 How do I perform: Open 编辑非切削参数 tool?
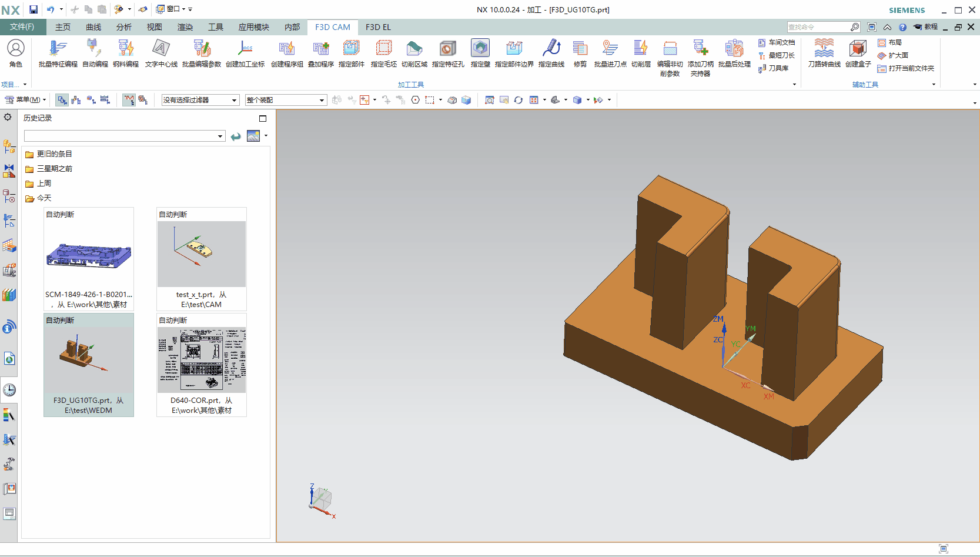click(x=670, y=58)
